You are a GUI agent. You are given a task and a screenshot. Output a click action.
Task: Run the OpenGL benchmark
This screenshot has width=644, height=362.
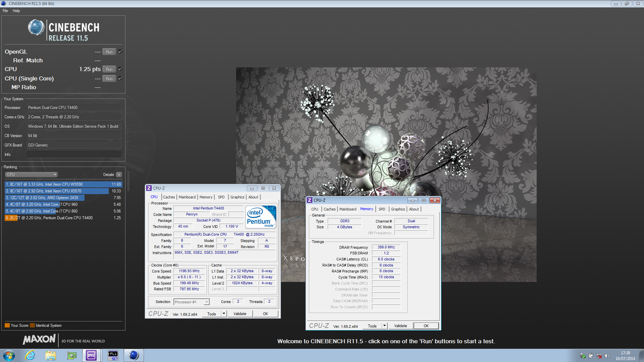(109, 52)
